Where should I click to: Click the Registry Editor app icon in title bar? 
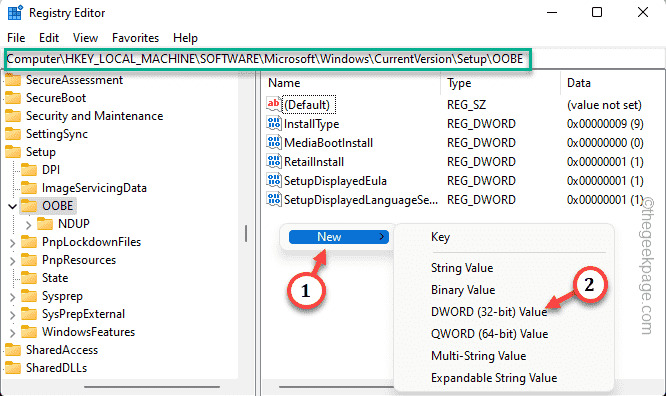click(x=14, y=13)
